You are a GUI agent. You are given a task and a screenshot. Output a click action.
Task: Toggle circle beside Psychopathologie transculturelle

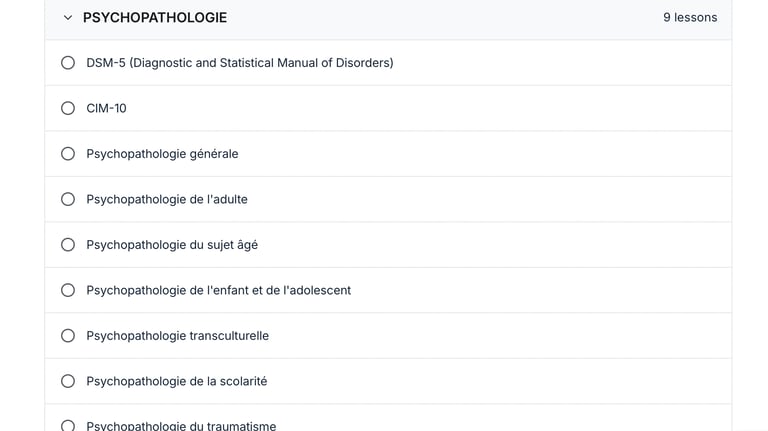pyautogui.click(x=68, y=336)
